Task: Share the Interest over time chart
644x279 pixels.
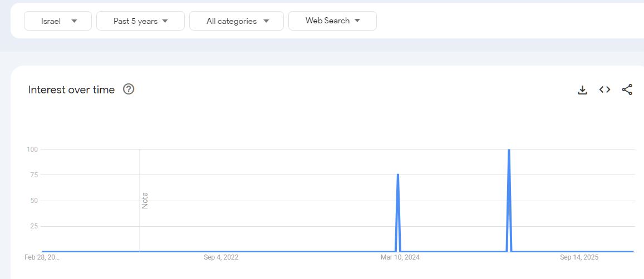Action: click(x=627, y=89)
